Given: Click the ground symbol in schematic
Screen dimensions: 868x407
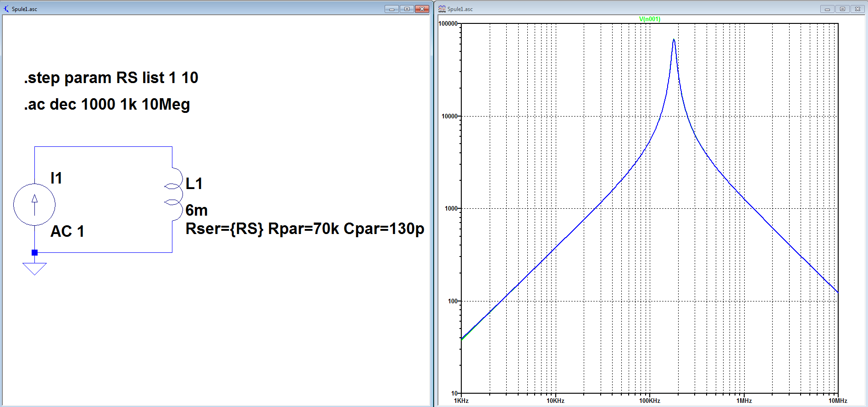Looking at the screenshot, I should [x=34, y=268].
